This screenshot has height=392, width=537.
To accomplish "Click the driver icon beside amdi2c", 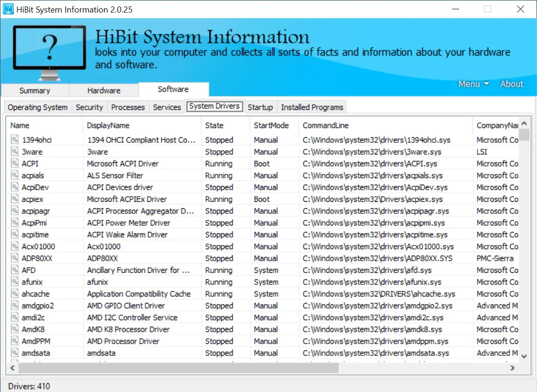I will click(x=15, y=317).
